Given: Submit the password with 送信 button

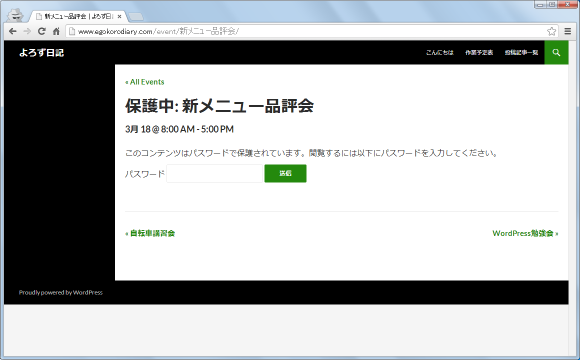Looking at the screenshot, I should (x=285, y=174).
